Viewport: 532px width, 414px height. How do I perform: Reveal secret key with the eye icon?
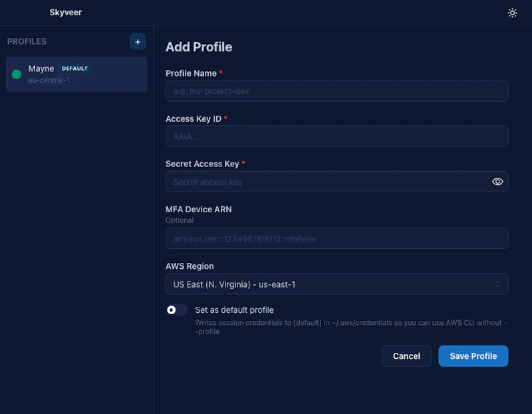[x=497, y=182]
